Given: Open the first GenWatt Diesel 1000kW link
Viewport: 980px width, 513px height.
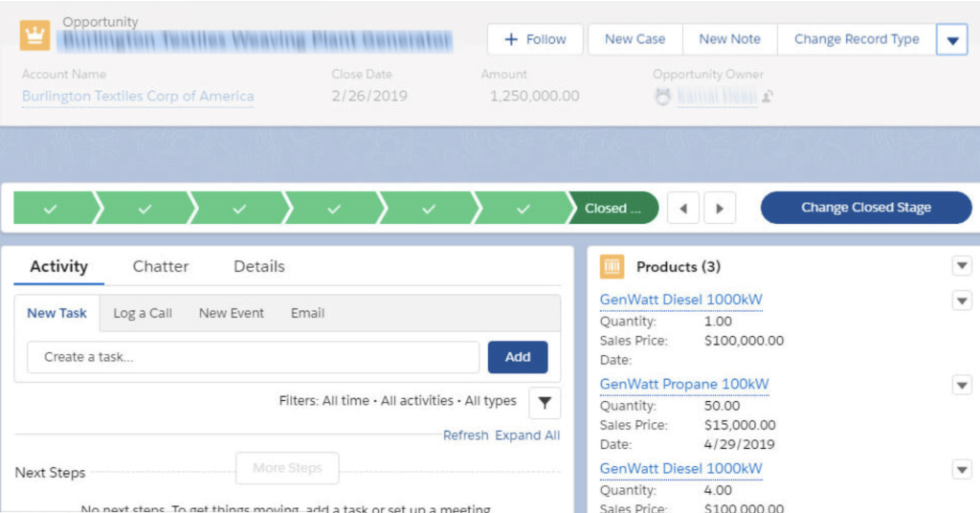Looking at the screenshot, I should (681, 300).
